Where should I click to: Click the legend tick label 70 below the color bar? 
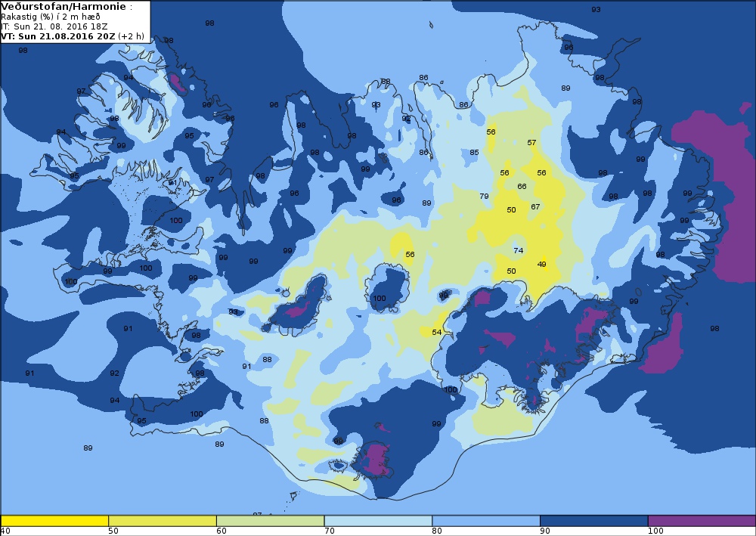(330, 531)
